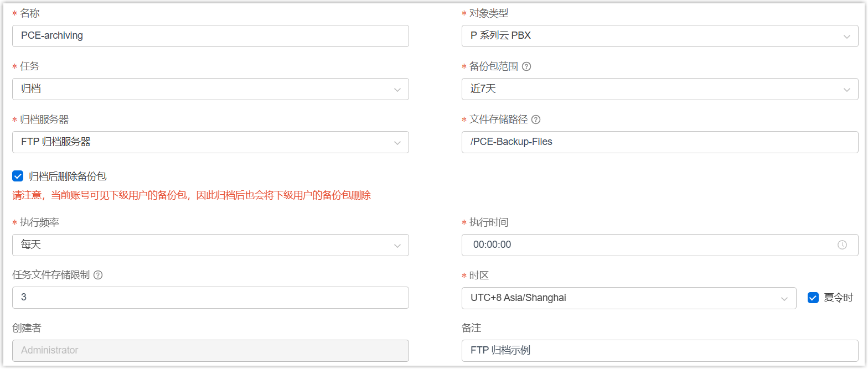Image resolution: width=868 pixels, height=369 pixels.
Task: Focus the 执行时间 time field
Action: point(648,245)
